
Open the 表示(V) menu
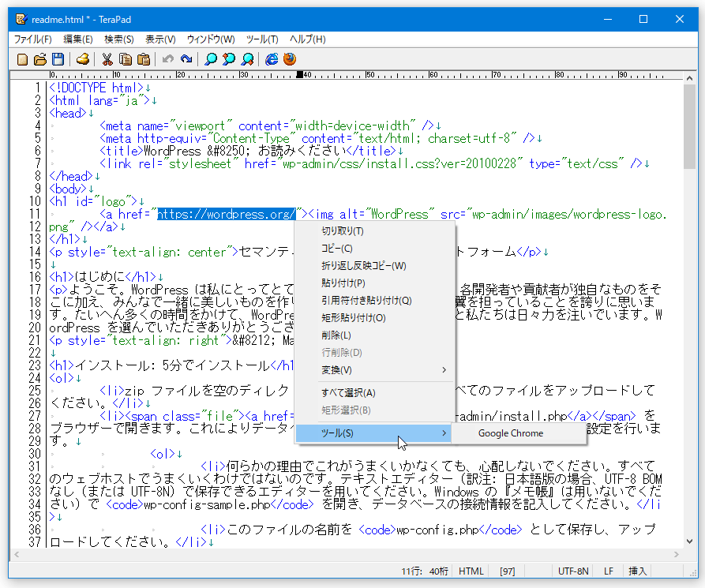coord(160,39)
